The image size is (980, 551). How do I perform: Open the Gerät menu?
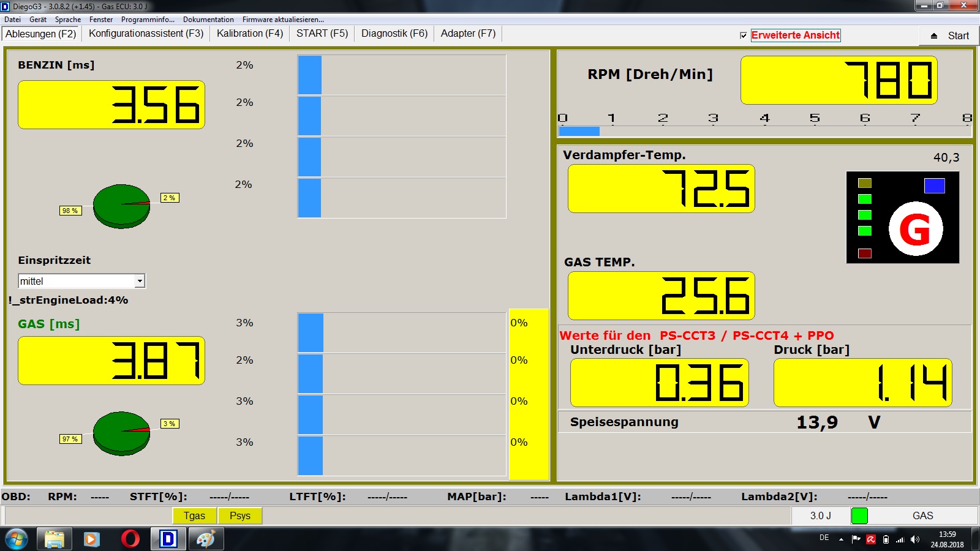(x=38, y=20)
